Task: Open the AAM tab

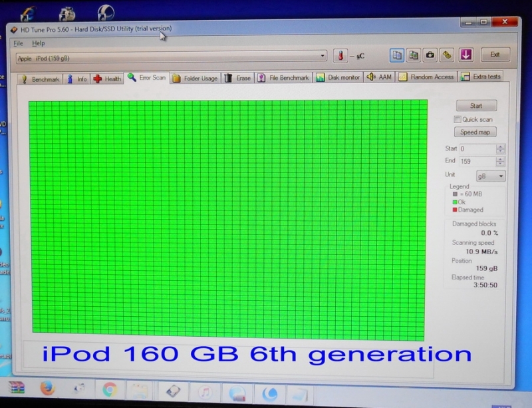Action: tap(379, 77)
